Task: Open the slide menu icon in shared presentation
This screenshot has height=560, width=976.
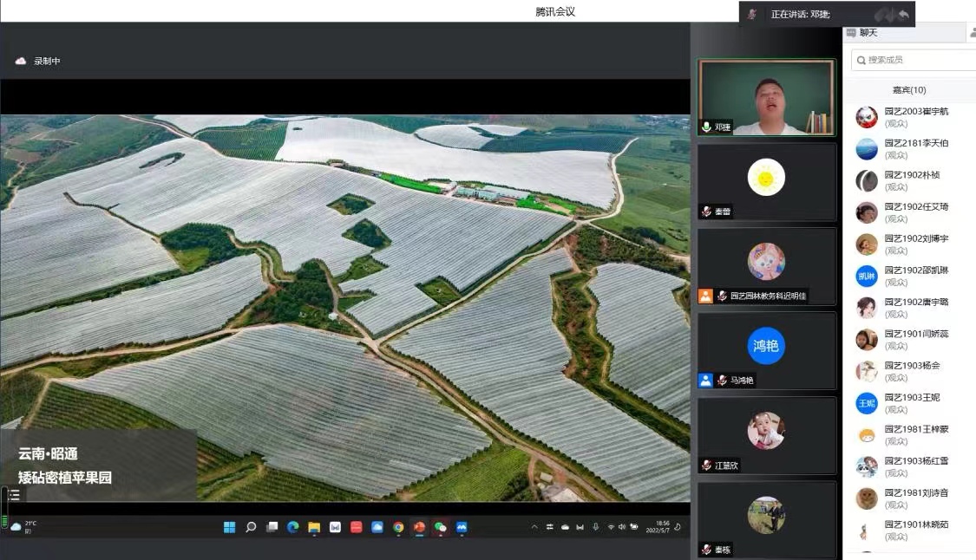Action: tap(14, 495)
